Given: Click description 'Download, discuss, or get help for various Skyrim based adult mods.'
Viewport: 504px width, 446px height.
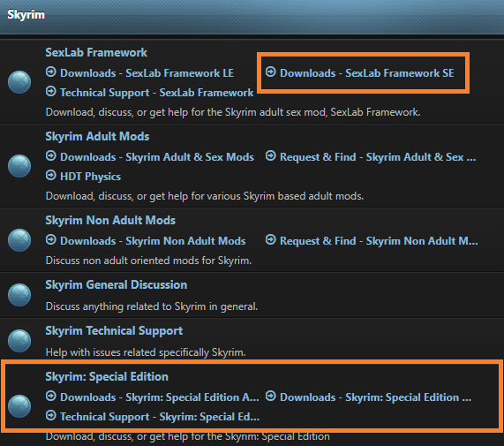Looking at the screenshot, I should (x=205, y=196).
